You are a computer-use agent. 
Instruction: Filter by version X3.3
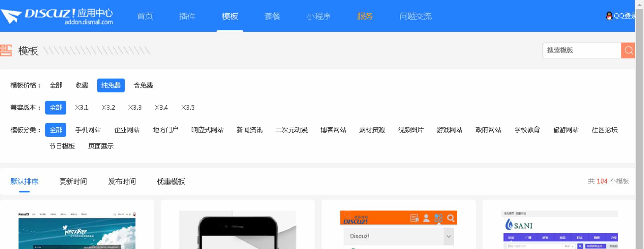click(x=135, y=108)
